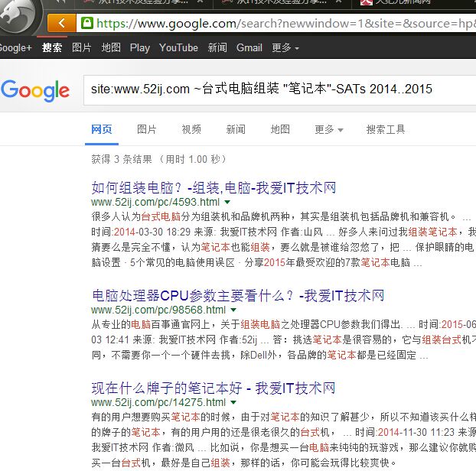The width and height of the screenshot is (476, 471).
Task: Open 搜索工具 search tools
Action: [x=386, y=129]
